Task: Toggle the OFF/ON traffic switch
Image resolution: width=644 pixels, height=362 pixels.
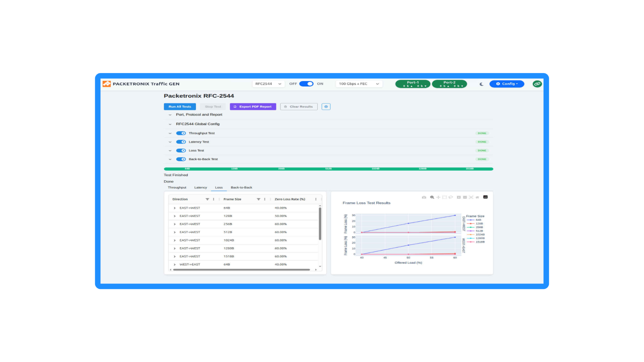Action: pyautogui.click(x=306, y=84)
